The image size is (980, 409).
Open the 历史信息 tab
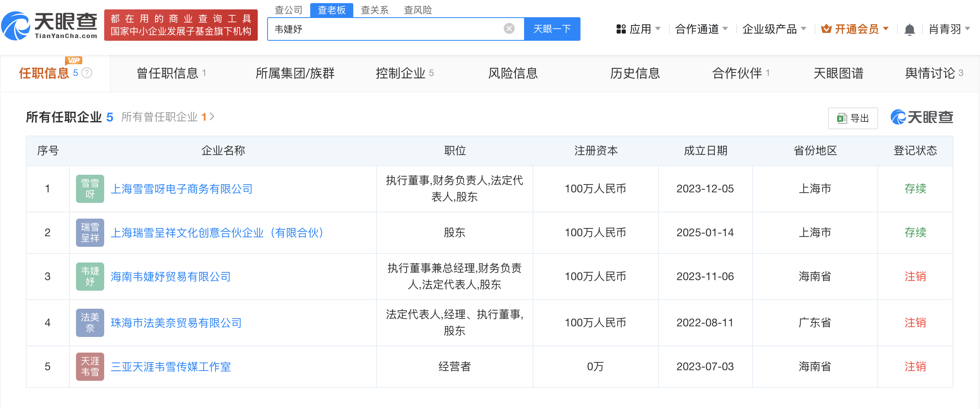[635, 73]
